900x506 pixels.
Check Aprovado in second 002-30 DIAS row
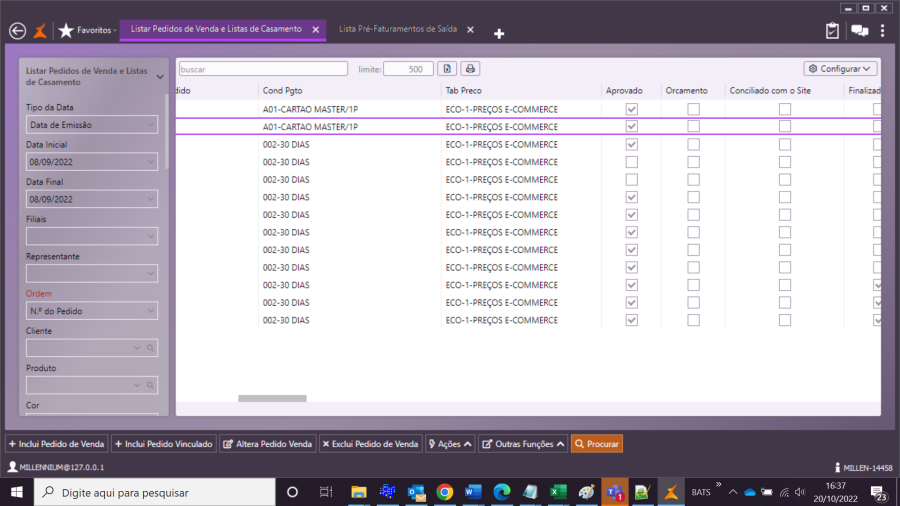tap(631, 162)
